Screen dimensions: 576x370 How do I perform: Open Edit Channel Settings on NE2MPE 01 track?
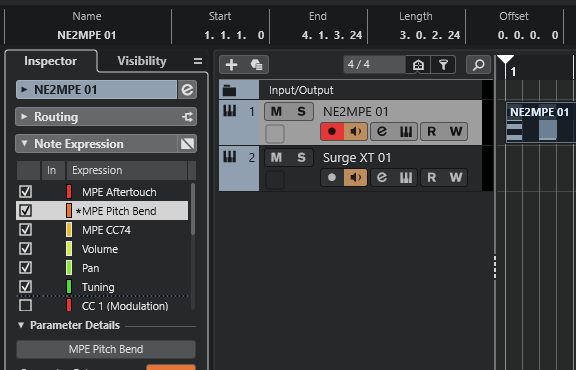pyautogui.click(x=382, y=132)
